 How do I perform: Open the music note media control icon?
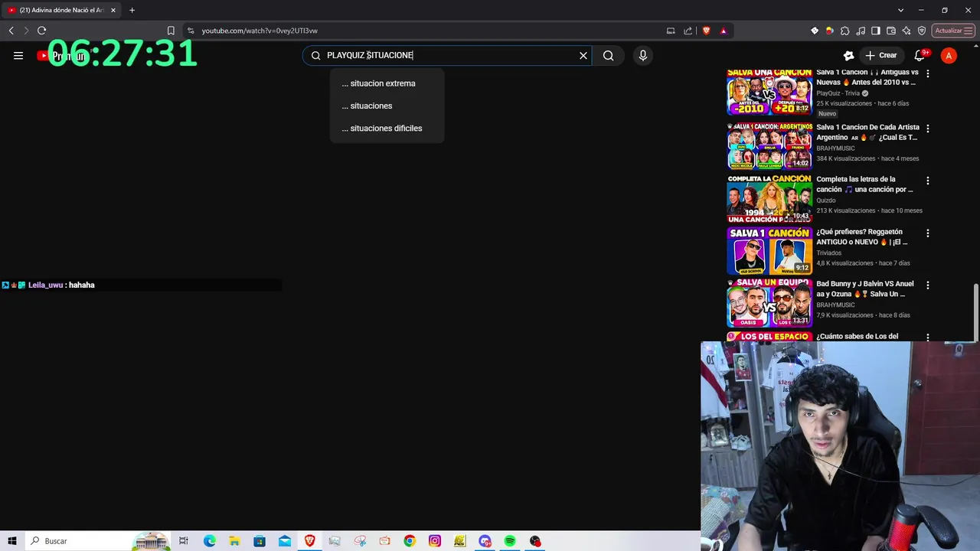point(861,31)
